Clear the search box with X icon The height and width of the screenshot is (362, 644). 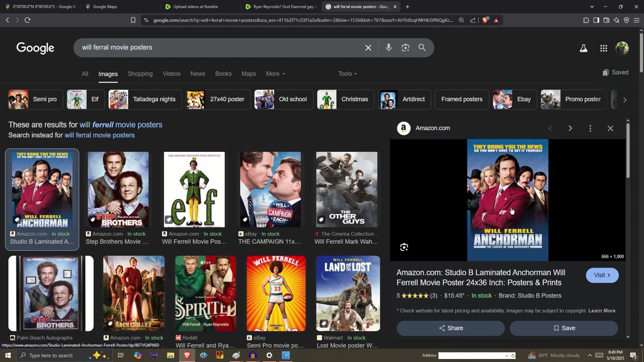(x=368, y=48)
